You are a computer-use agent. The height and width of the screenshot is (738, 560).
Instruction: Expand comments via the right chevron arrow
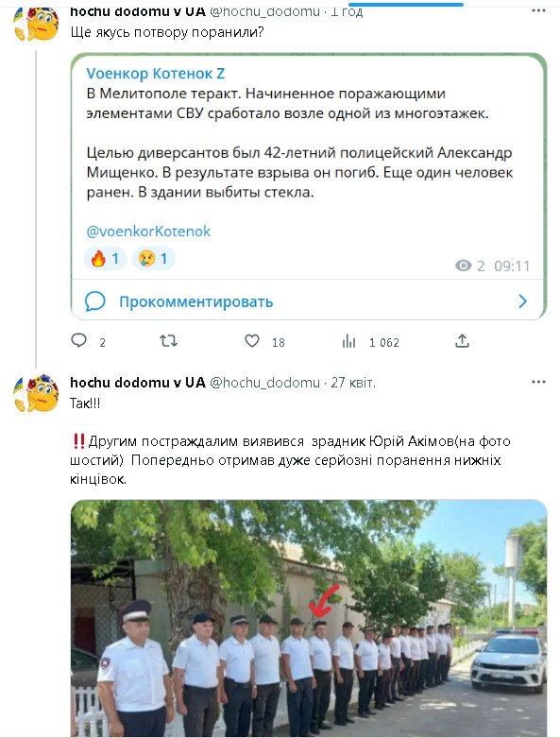point(522,301)
